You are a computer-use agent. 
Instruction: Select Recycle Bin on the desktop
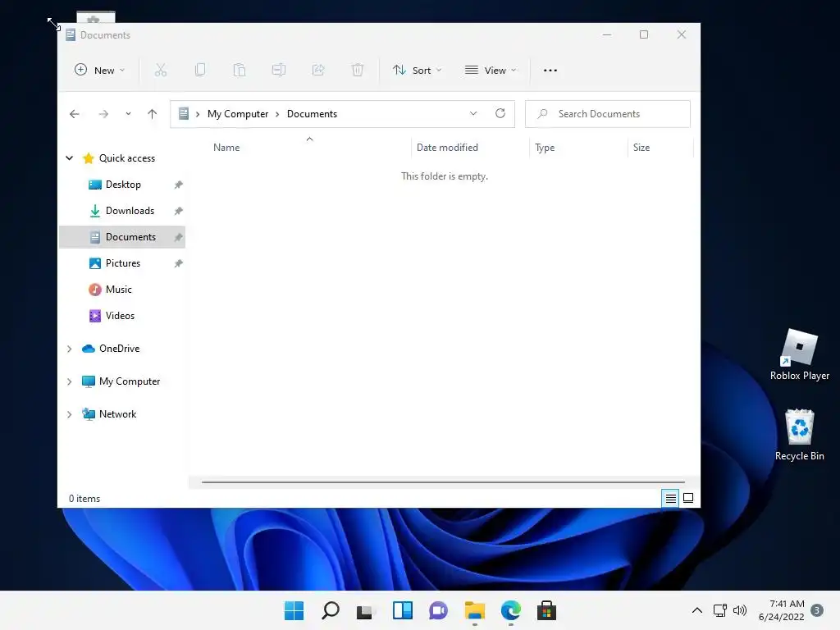(x=799, y=435)
